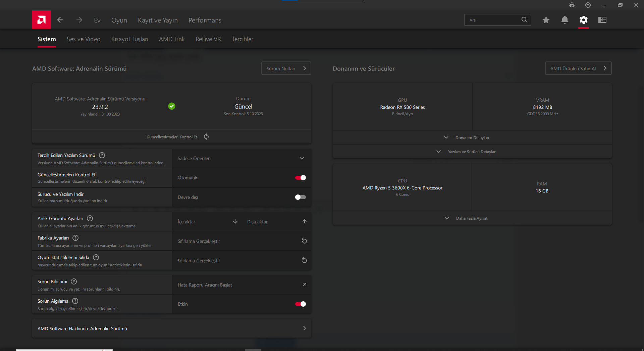Launch the Hata Raporu Aracı arrow icon
644x351 pixels.
pos(305,284)
